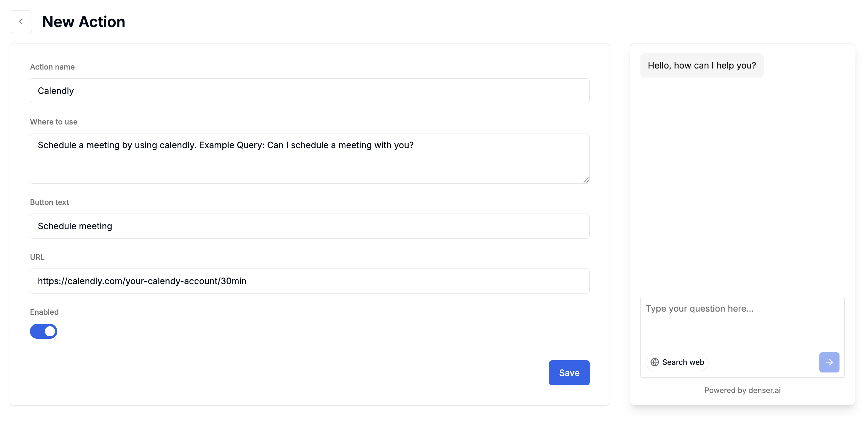Toggle the Enabled switch off
Image resolution: width=868 pixels, height=425 pixels.
(x=43, y=331)
